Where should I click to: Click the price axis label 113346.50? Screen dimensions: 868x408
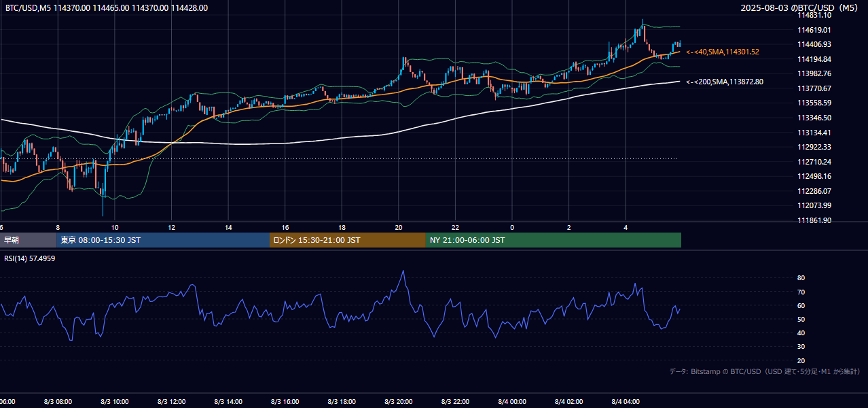click(x=815, y=118)
